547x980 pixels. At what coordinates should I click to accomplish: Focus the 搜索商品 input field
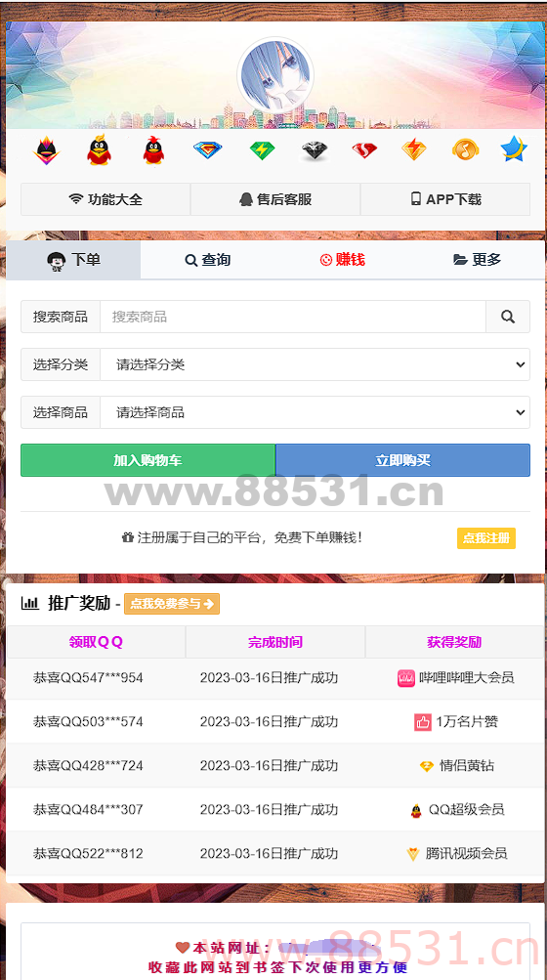click(293, 317)
